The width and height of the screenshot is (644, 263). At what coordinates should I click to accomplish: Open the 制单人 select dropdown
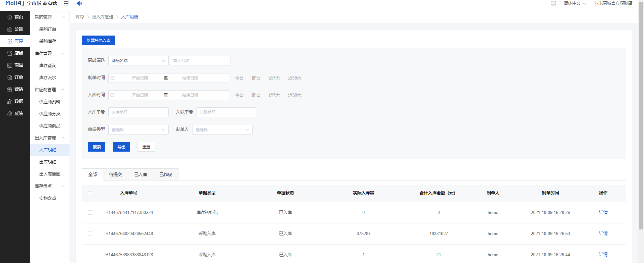pos(222,129)
